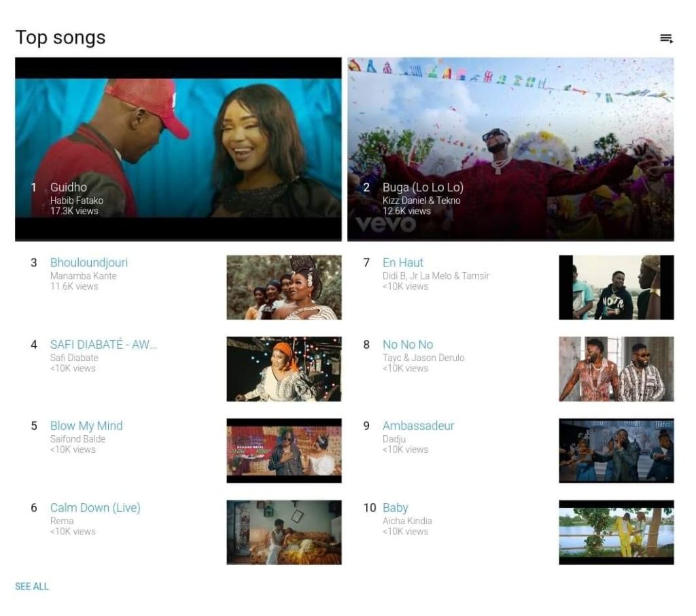Open the Blow My Mind song link
Viewport: 696px width, 616px height.
point(86,426)
